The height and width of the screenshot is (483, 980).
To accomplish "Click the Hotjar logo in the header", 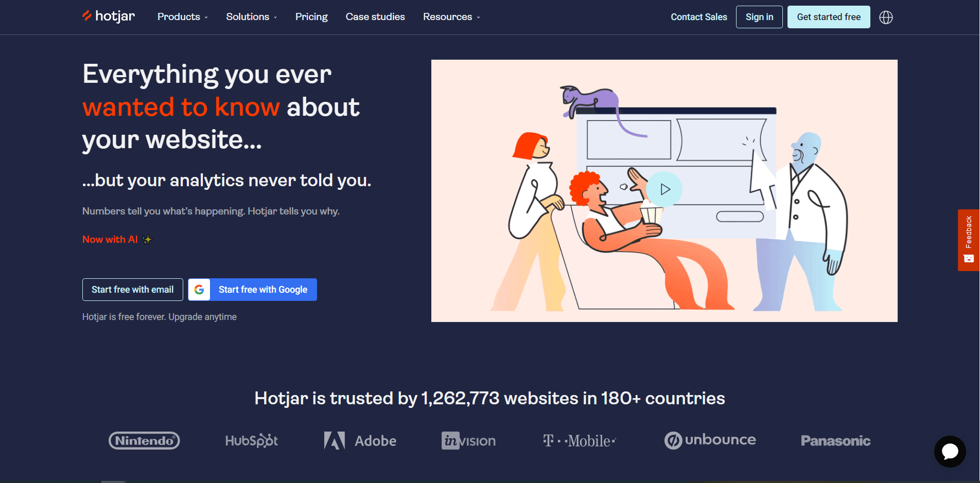I will coord(109,16).
